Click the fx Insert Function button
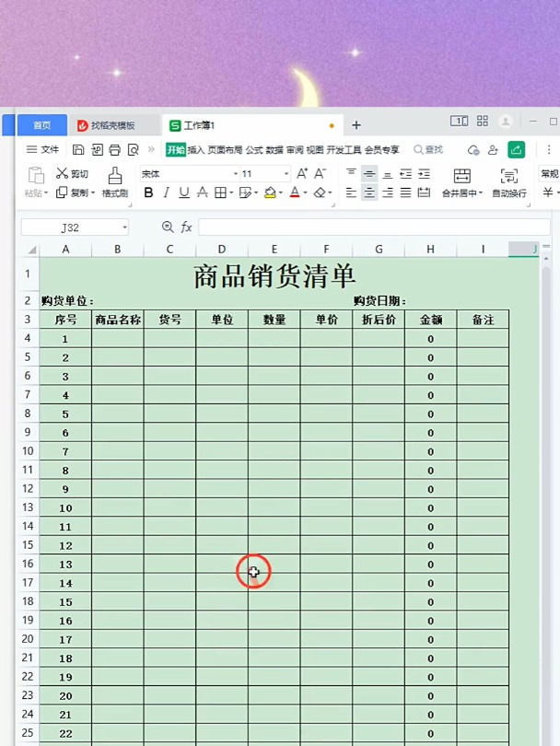The height and width of the screenshot is (746, 560). point(186,227)
